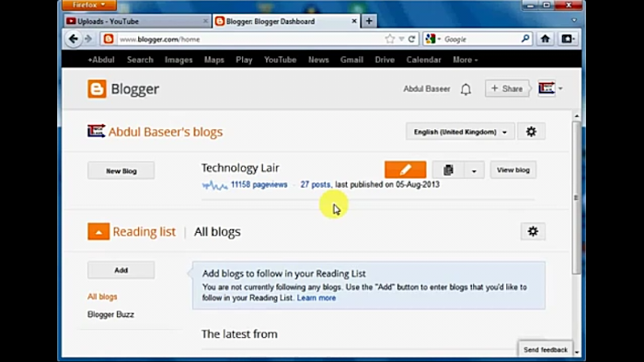Open notifications bell icon
Image resolution: width=644 pixels, height=362 pixels.
point(466,89)
